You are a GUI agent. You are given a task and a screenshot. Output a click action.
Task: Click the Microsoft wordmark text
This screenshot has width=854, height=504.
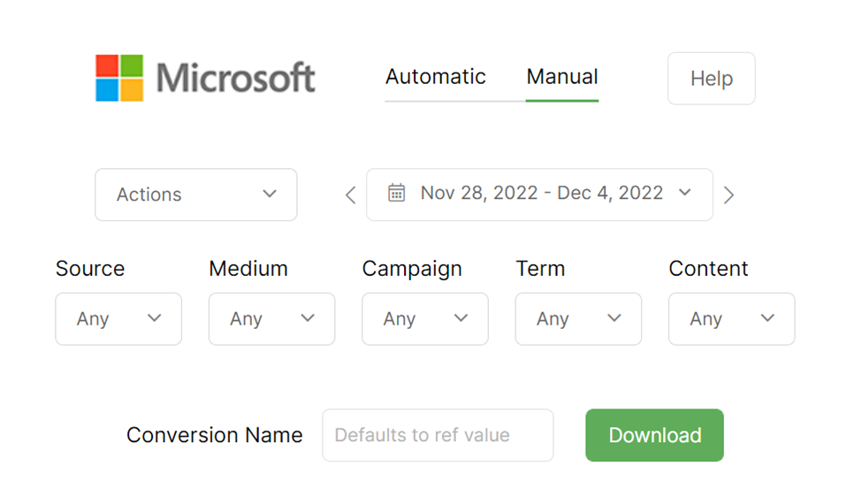click(235, 78)
